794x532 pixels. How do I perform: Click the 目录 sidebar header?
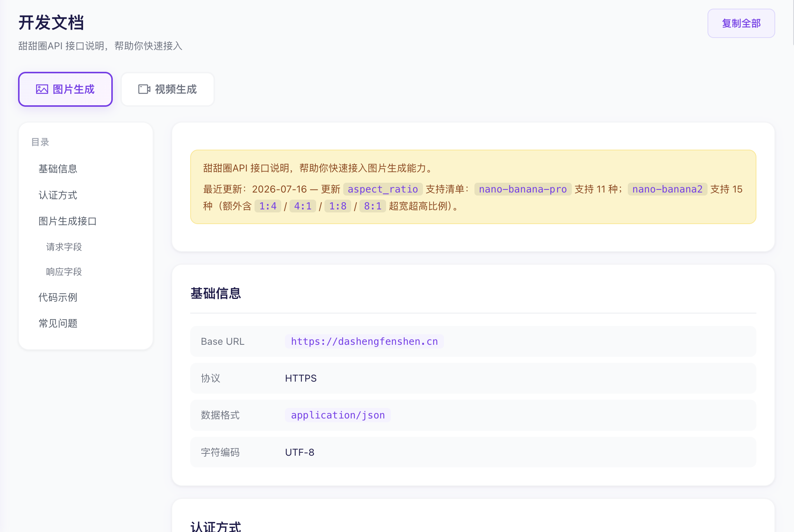tap(40, 142)
